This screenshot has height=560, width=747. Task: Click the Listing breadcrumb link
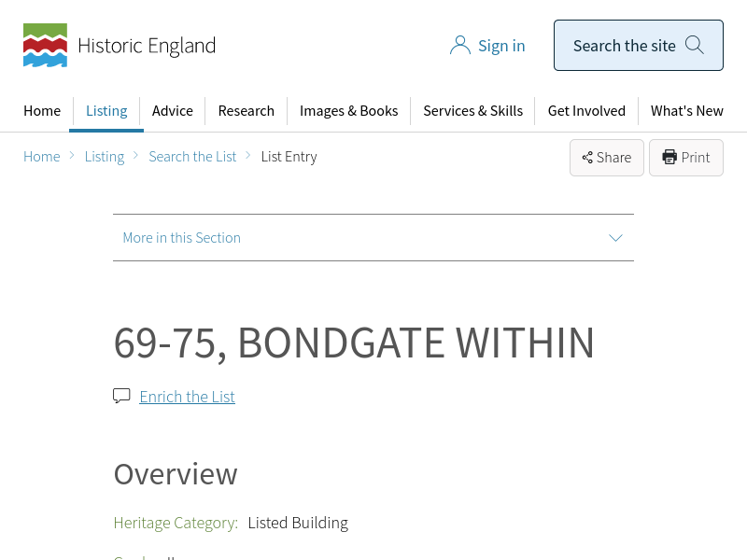[105, 157]
